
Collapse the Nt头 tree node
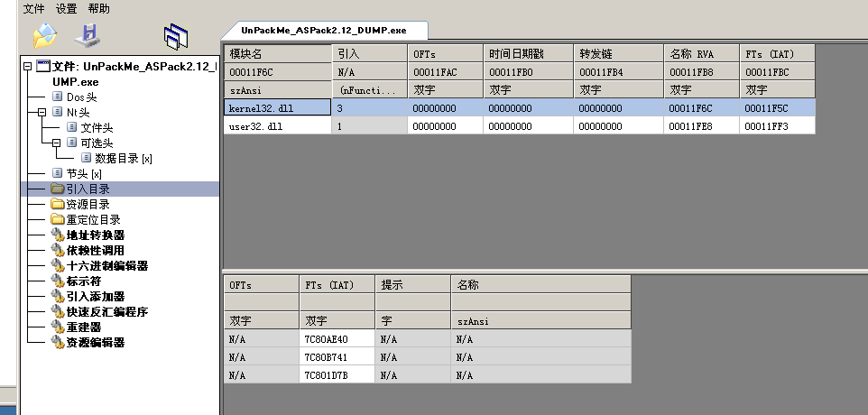(42, 112)
